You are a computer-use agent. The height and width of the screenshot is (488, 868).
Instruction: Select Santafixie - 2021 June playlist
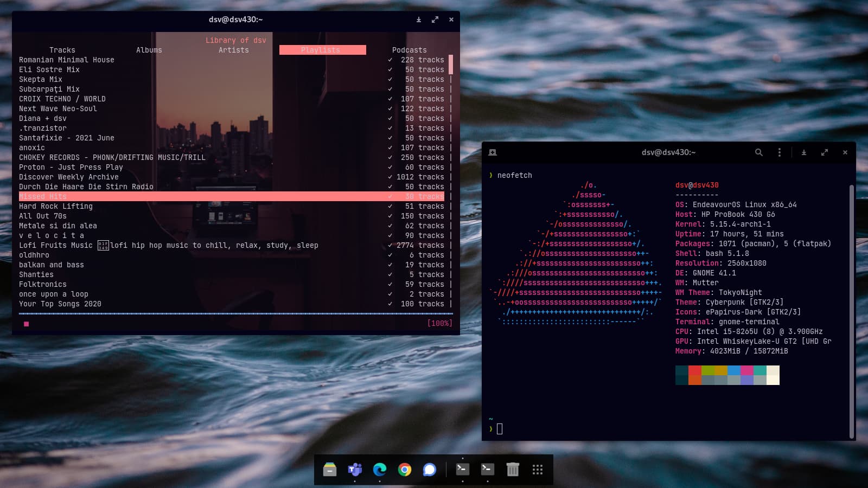pyautogui.click(x=232, y=138)
